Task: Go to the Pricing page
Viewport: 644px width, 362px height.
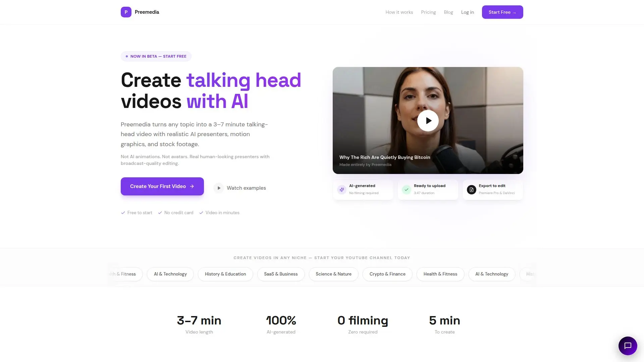Action: 428,12
